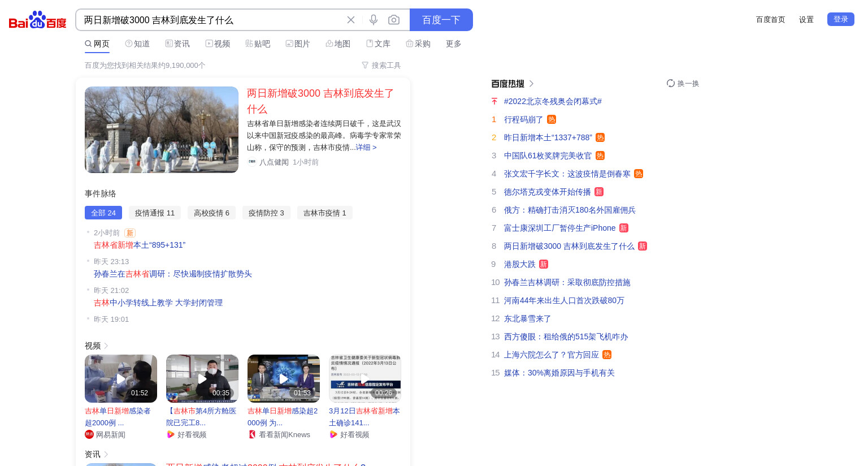Screen dimensions: 868x466
Task: Select the 疫情防控 3 filter
Action: (x=266, y=213)
